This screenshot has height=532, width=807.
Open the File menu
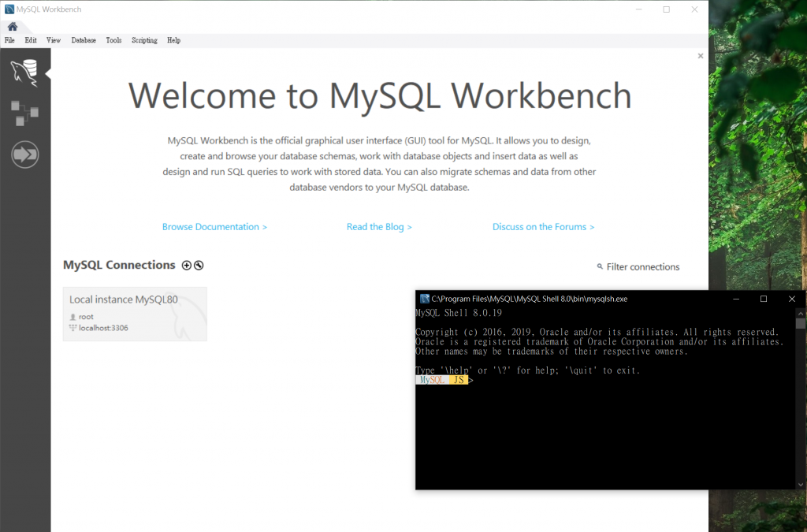point(9,40)
